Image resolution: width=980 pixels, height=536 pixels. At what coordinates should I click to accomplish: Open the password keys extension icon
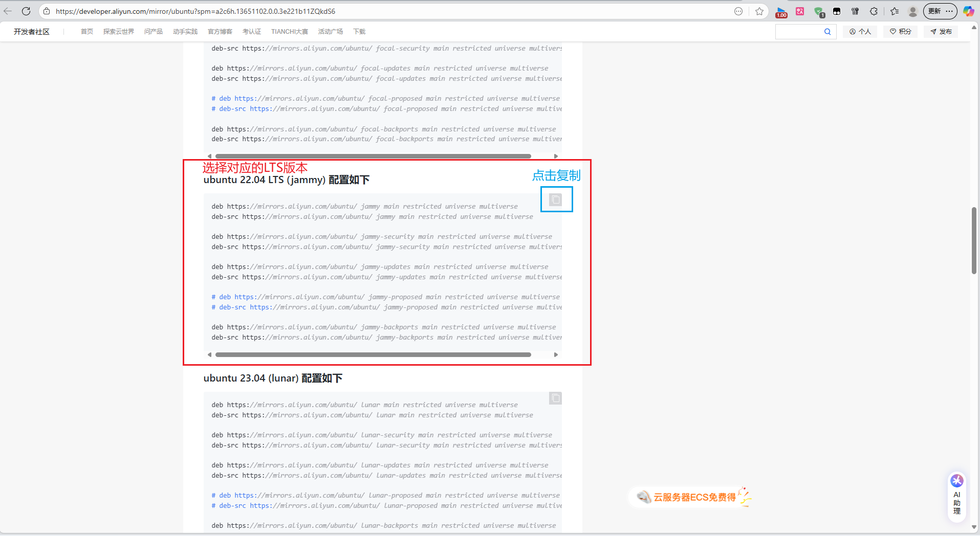(x=855, y=11)
